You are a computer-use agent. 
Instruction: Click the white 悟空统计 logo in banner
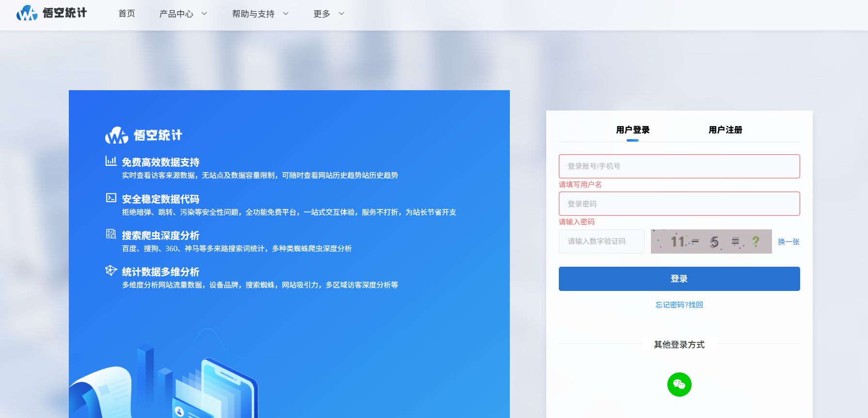click(x=143, y=135)
